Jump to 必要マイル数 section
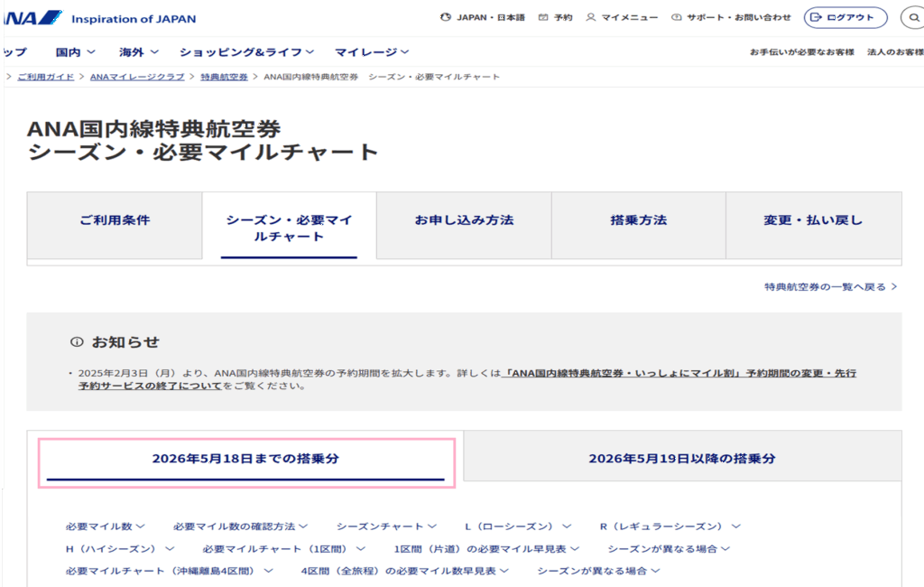This screenshot has height=587, width=924. coord(105,526)
